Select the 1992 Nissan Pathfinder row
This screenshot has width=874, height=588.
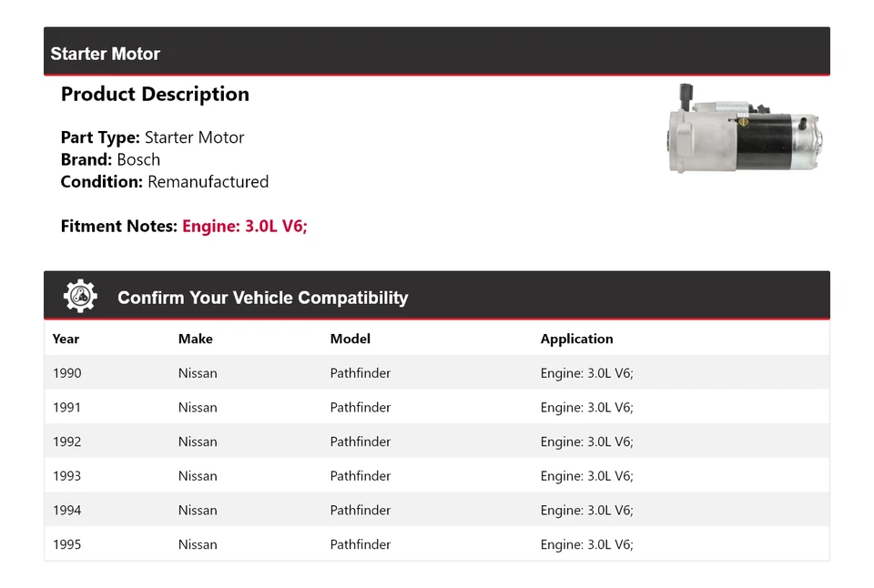coord(437,441)
